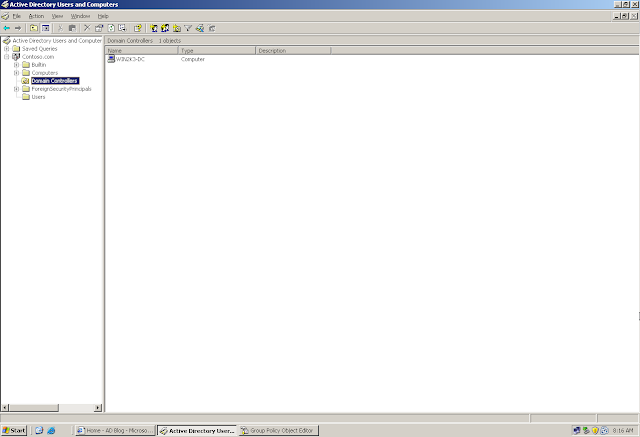
Task: Click the Copy icon in toolbar
Action: (x=72, y=28)
